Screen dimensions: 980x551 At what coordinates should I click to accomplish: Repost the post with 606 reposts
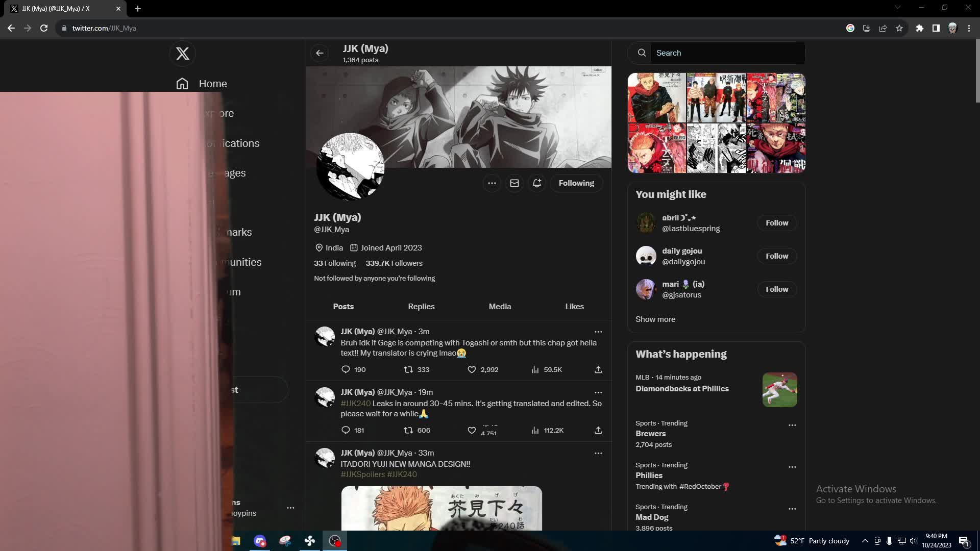pos(417,431)
